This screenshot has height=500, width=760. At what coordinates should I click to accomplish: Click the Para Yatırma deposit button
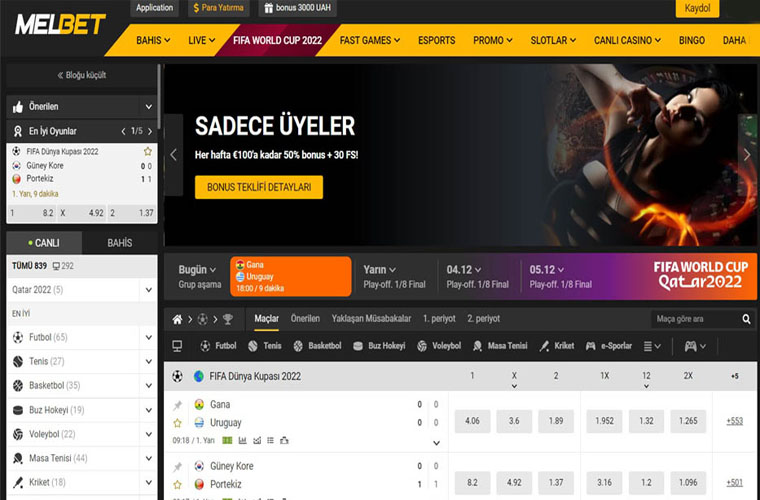(219, 8)
